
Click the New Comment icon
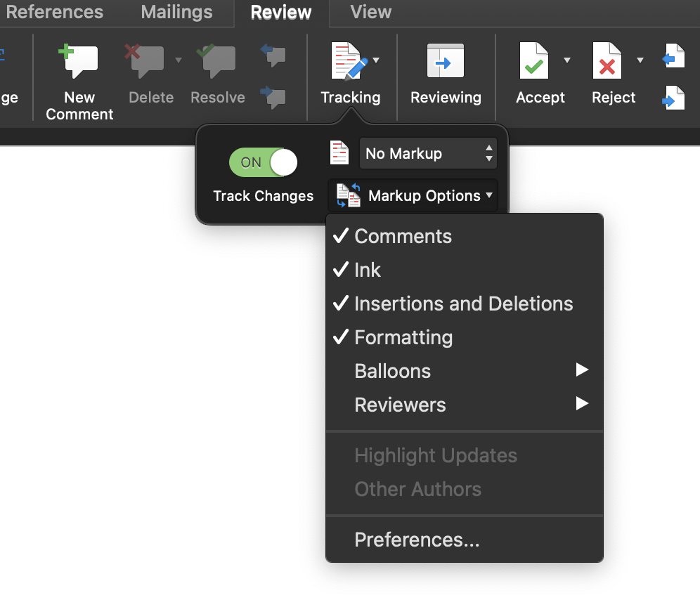(79, 62)
